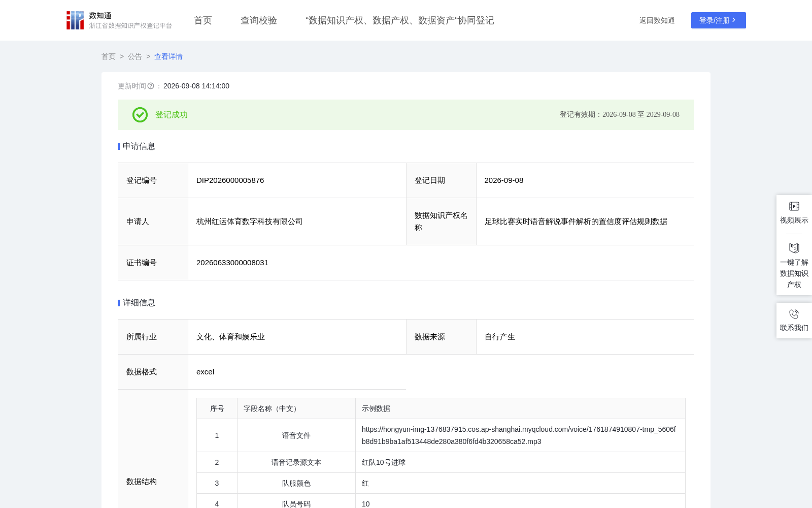Select sample data 红队10号进球
Image resolution: width=812 pixels, height=508 pixels.
point(384,462)
